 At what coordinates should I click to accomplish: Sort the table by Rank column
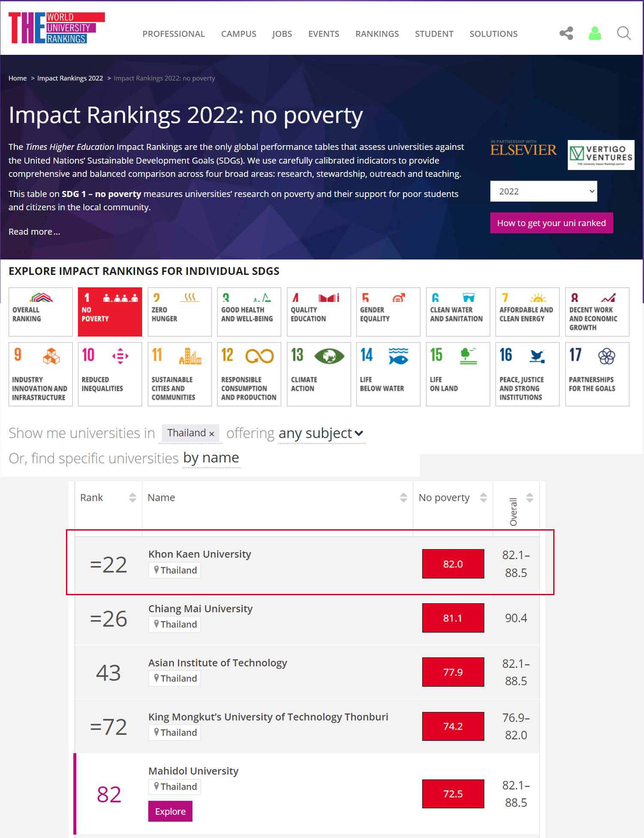(x=132, y=498)
